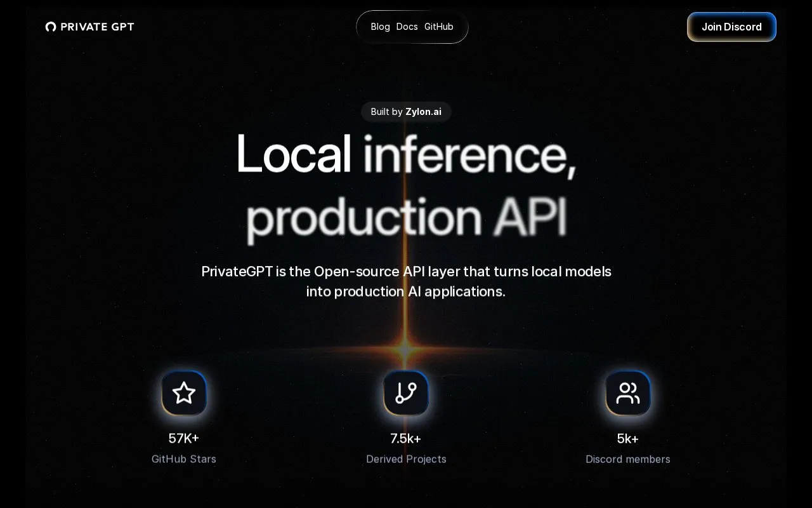The height and width of the screenshot is (508, 812).
Task: Click the Discord members people icon
Action: pyautogui.click(x=628, y=393)
